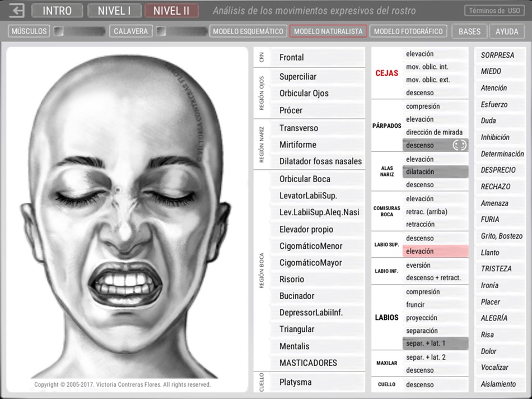Toggle the Músculos overlay button
532x399 pixels.
pyautogui.click(x=29, y=31)
